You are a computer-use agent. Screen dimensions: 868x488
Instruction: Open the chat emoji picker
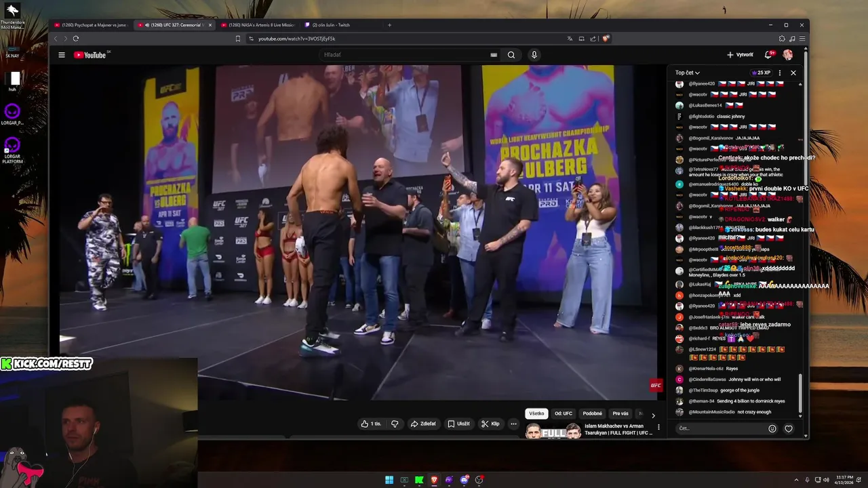(x=772, y=428)
